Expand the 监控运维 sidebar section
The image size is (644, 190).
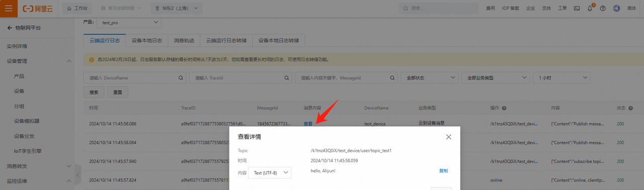(x=69, y=181)
